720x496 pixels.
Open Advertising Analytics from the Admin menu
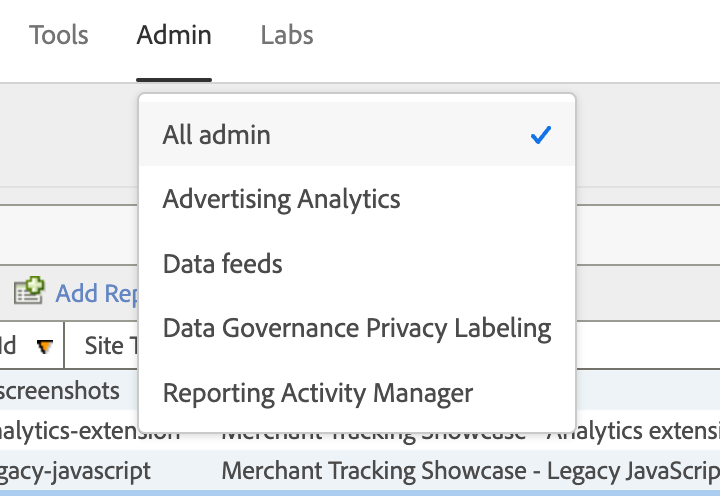click(x=357, y=199)
